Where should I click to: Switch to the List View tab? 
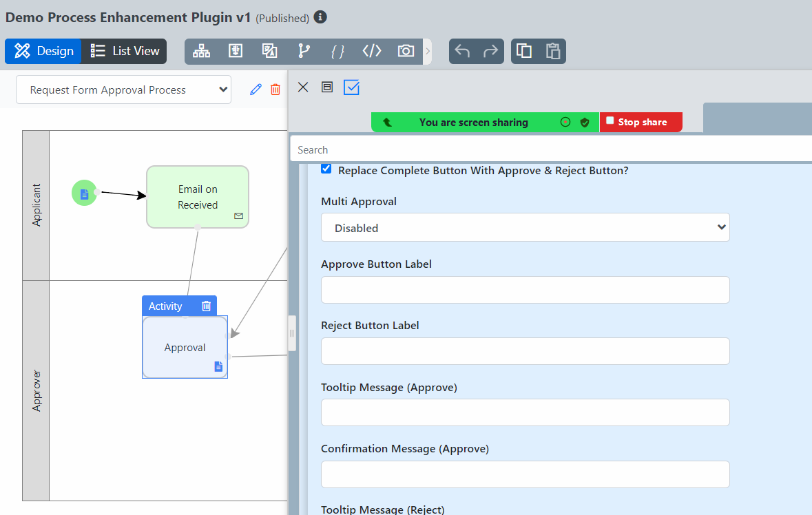pos(125,51)
